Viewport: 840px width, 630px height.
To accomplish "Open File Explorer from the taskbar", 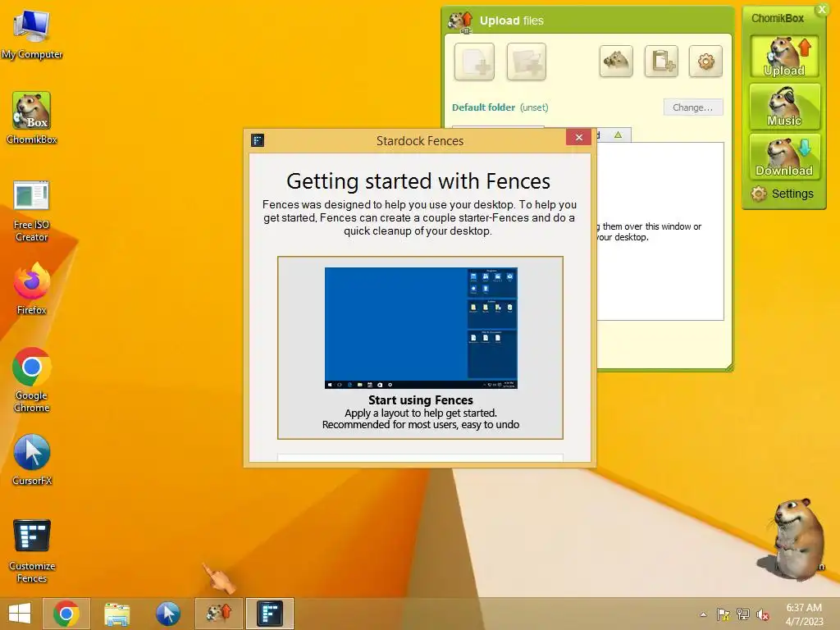I will coord(116,614).
